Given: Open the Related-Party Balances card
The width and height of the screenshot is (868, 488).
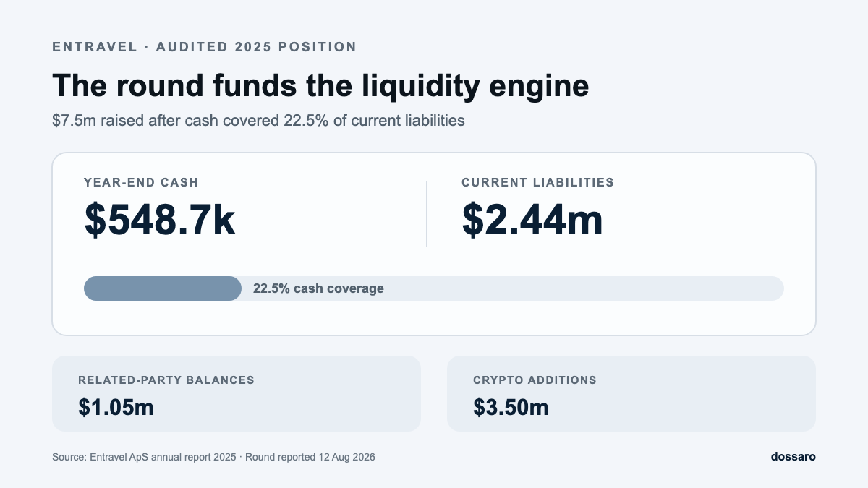Looking at the screenshot, I should tap(237, 393).
